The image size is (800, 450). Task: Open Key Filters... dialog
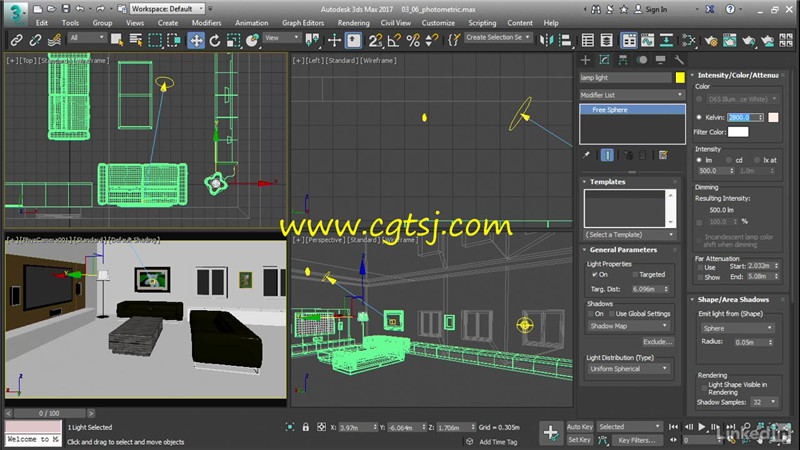click(x=637, y=440)
